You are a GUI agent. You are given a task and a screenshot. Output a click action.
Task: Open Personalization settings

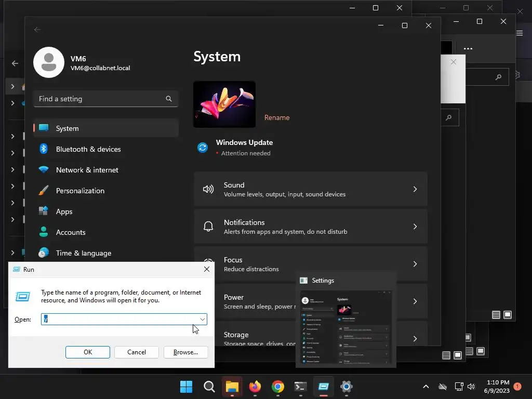click(x=106, y=191)
